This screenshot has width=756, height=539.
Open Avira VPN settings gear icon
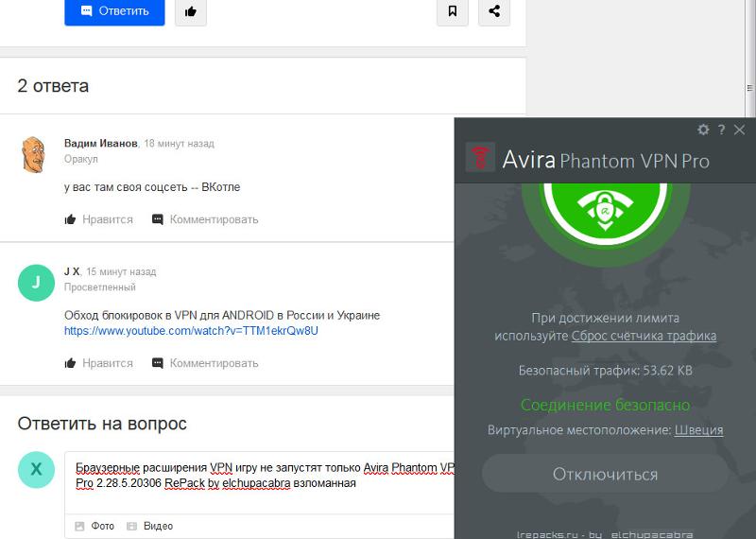pos(703,130)
